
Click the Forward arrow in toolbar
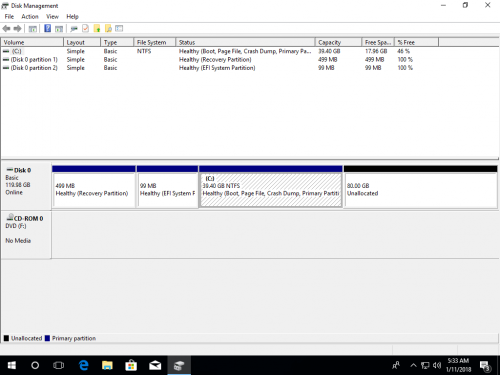click(17, 29)
